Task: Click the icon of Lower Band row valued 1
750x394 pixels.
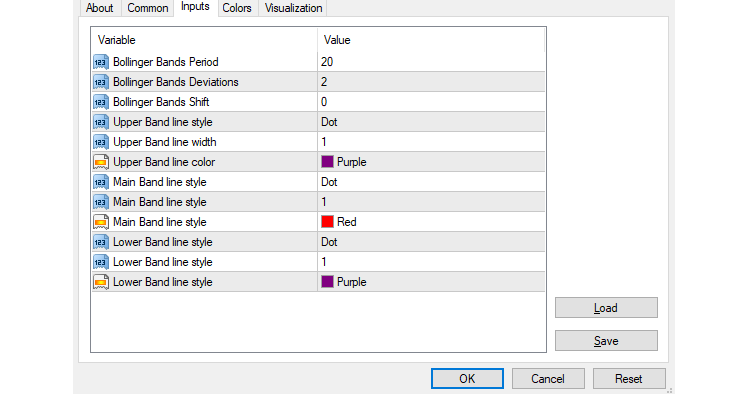Action: [x=101, y=263]
